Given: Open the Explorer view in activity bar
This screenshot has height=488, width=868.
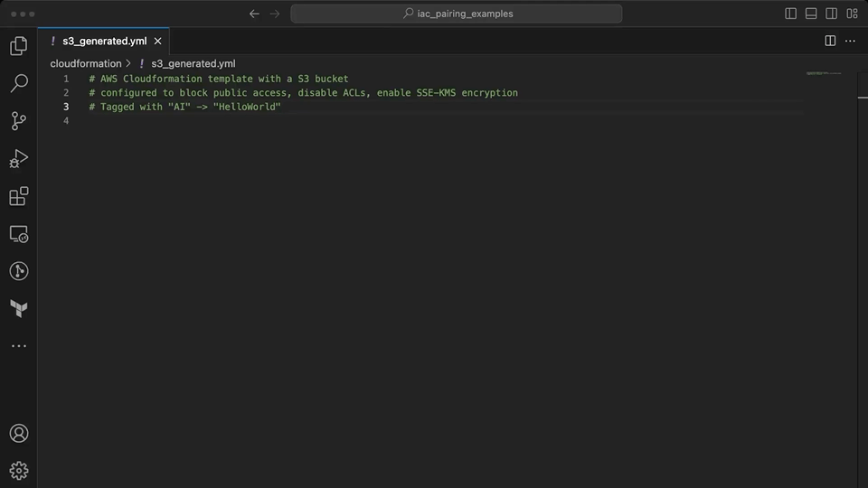Looking at the screenshot, I should point(18,46).
